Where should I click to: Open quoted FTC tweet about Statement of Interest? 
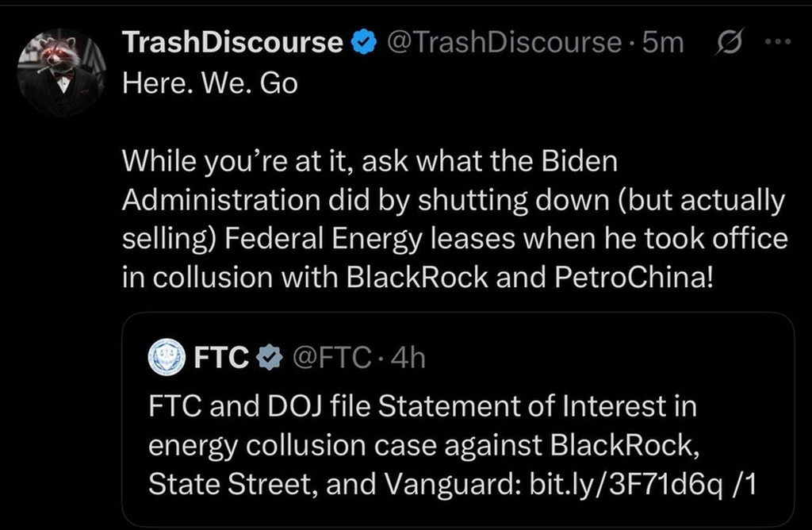pos(458,420)
